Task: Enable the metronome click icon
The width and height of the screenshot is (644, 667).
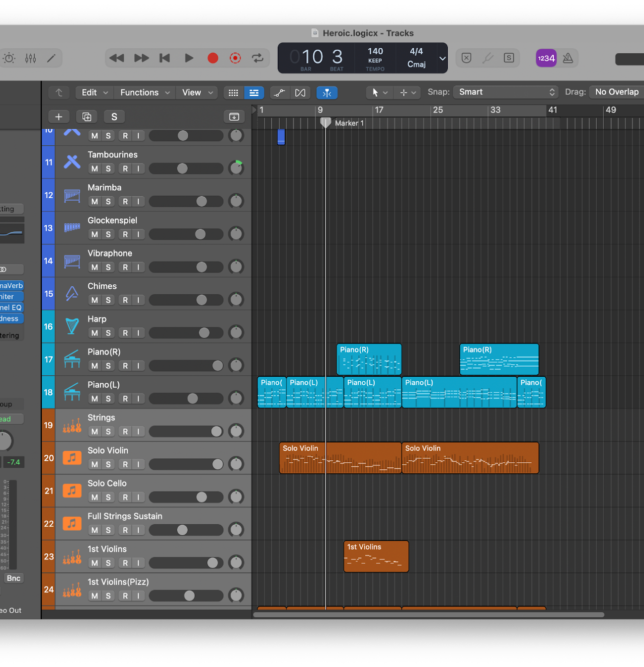Action: point(568,58)
